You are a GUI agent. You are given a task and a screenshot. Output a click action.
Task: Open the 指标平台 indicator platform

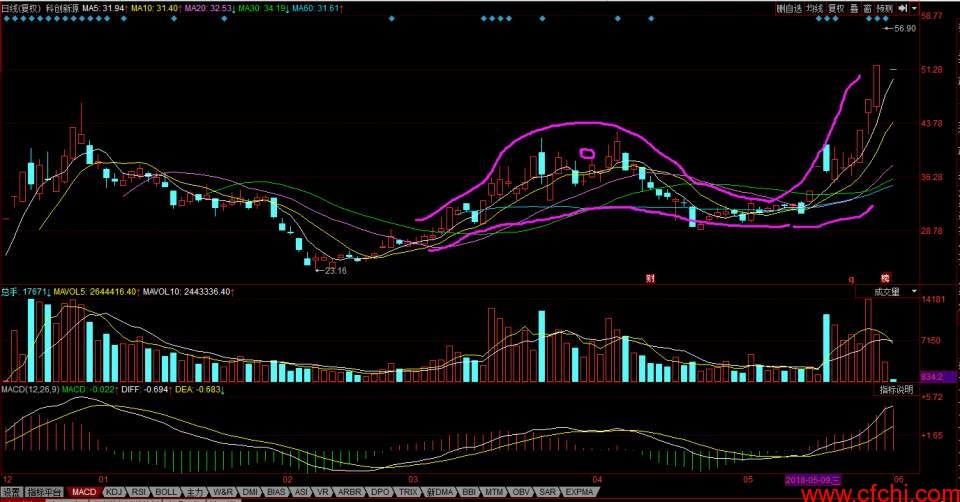45,492
